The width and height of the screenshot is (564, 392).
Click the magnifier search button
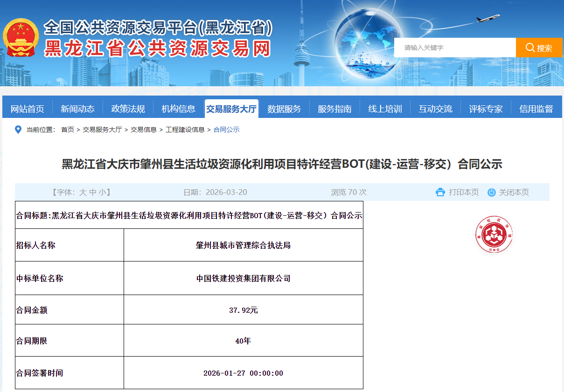[x=539, y=48]
